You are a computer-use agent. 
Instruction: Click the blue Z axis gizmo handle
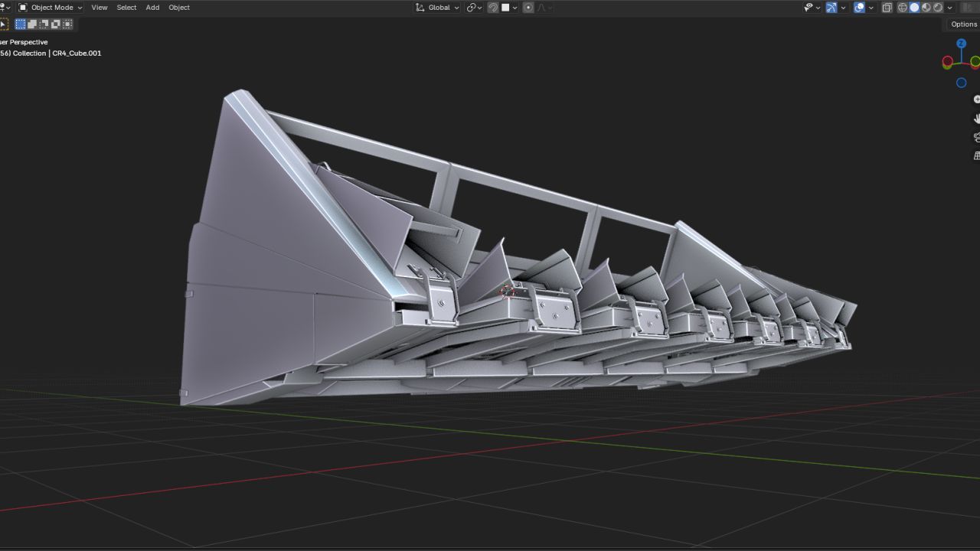(961, 44)
